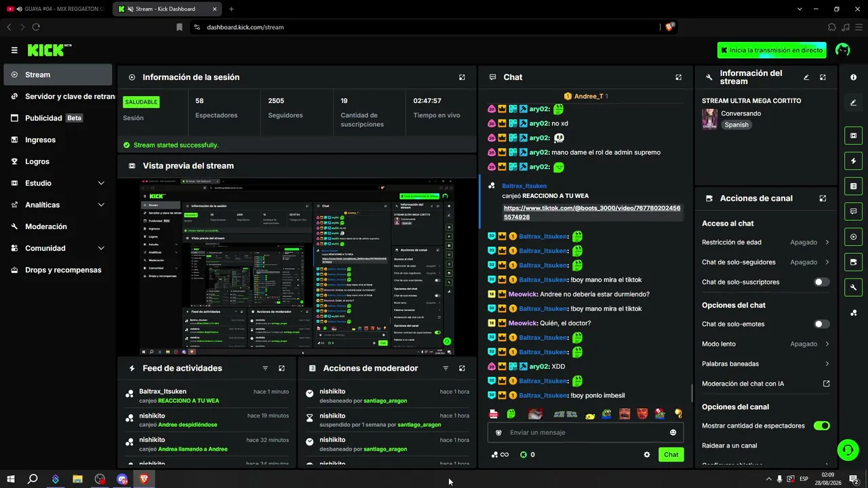Toggle stream info wrench icon in right rail
The height and width of the screenshot is (488, 868).
coord(853,287)
